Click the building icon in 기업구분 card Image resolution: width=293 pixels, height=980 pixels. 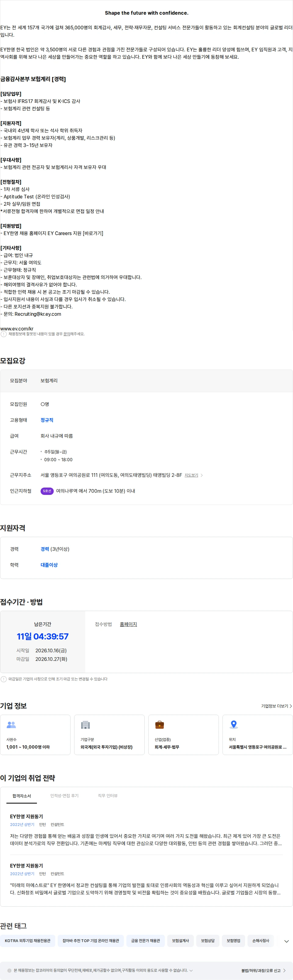(85, 725)
